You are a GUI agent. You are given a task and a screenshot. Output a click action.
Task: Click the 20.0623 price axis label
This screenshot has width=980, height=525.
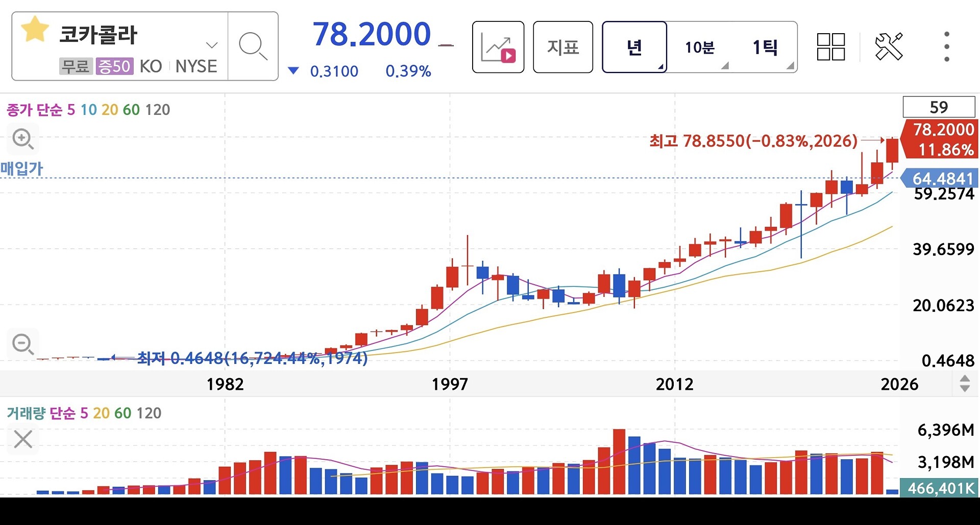(x=943, y=306)
